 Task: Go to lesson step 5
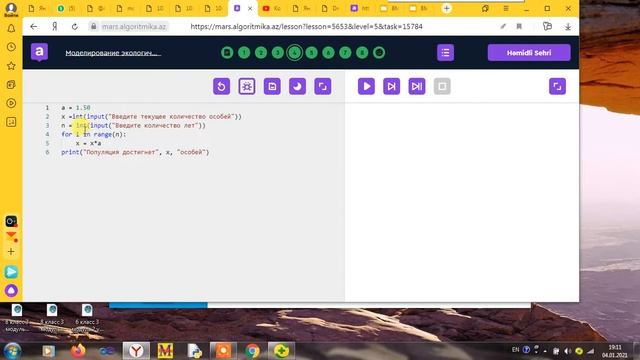311,53
